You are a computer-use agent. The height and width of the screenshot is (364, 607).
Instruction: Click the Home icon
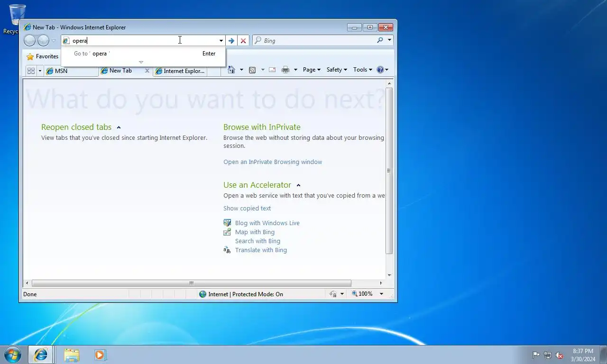(x=231, y=70)
